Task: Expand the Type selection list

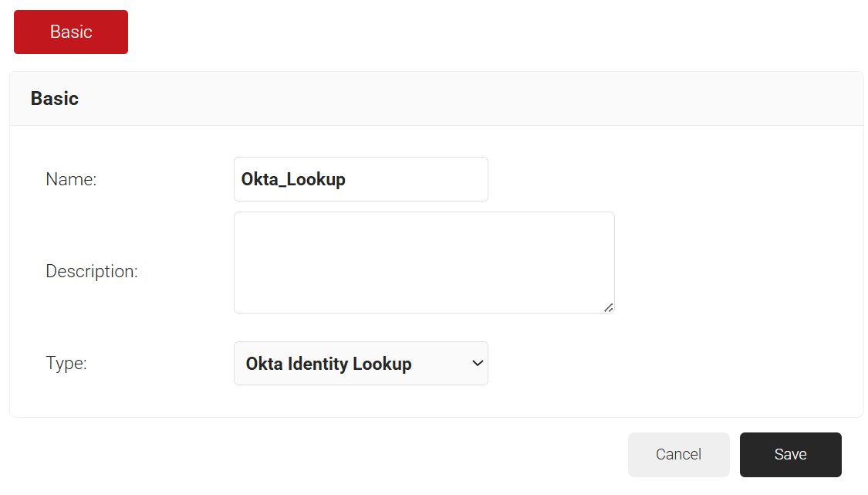Action: click(360, 363)
